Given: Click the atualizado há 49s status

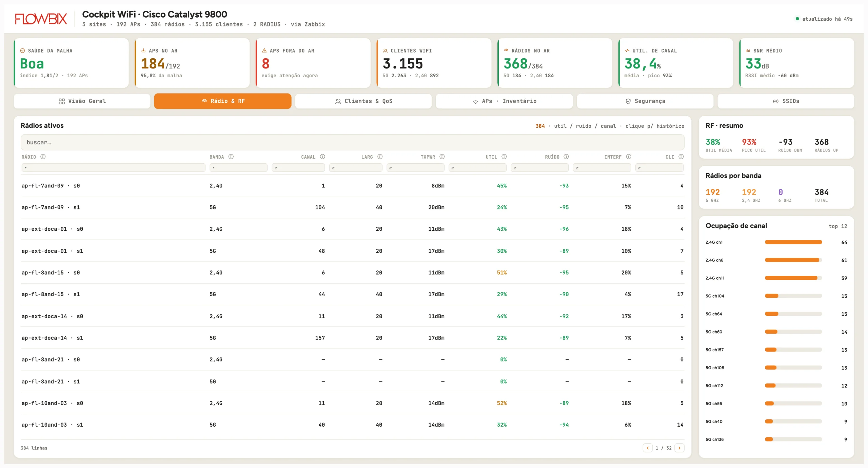Looking at the screenshot, I should [824, 19].
